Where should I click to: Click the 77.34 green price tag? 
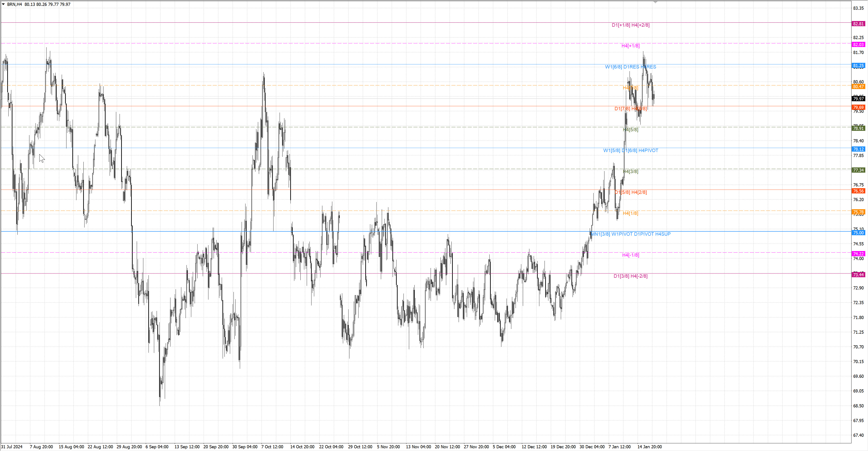pyautogui.click(x=858, y=170)
